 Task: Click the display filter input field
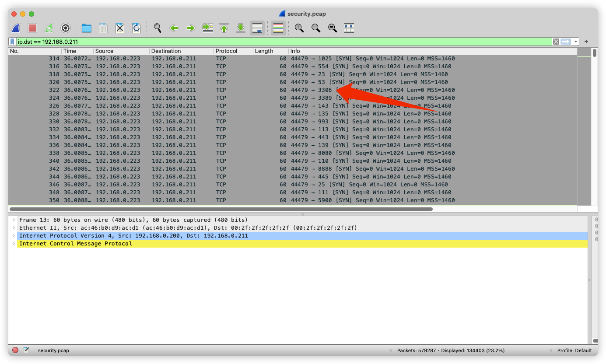pyautogui.click(x=284, y=42)
